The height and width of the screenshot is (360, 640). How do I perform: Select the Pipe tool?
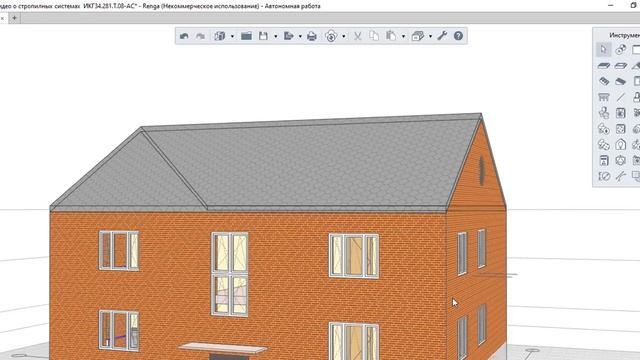click(604, 144)
